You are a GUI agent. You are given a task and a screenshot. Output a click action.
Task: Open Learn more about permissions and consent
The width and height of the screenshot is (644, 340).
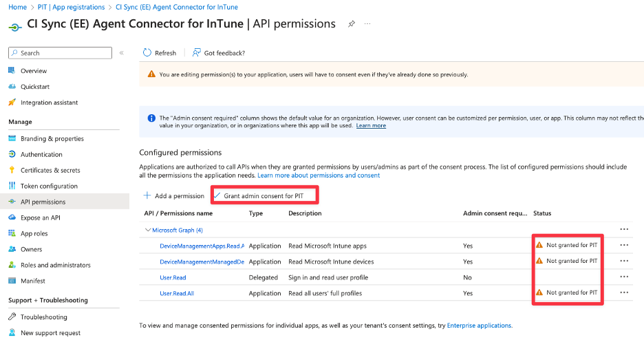[x=319, y=176]
